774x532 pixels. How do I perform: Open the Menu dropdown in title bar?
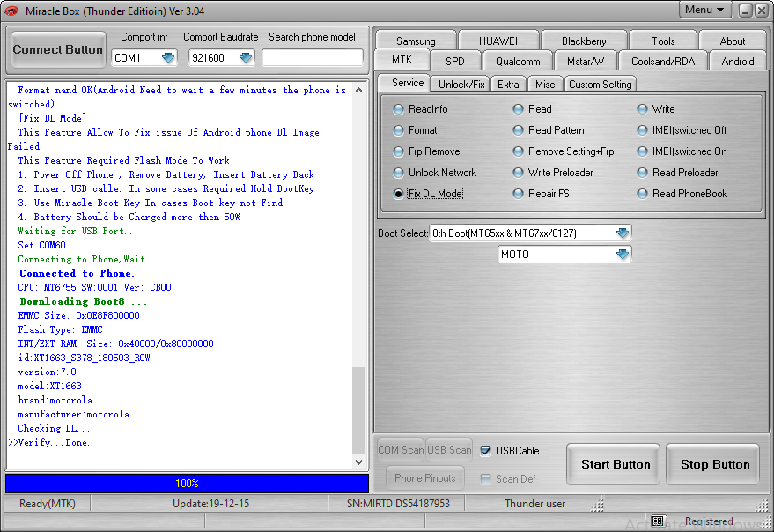click(x=704, y=10)
